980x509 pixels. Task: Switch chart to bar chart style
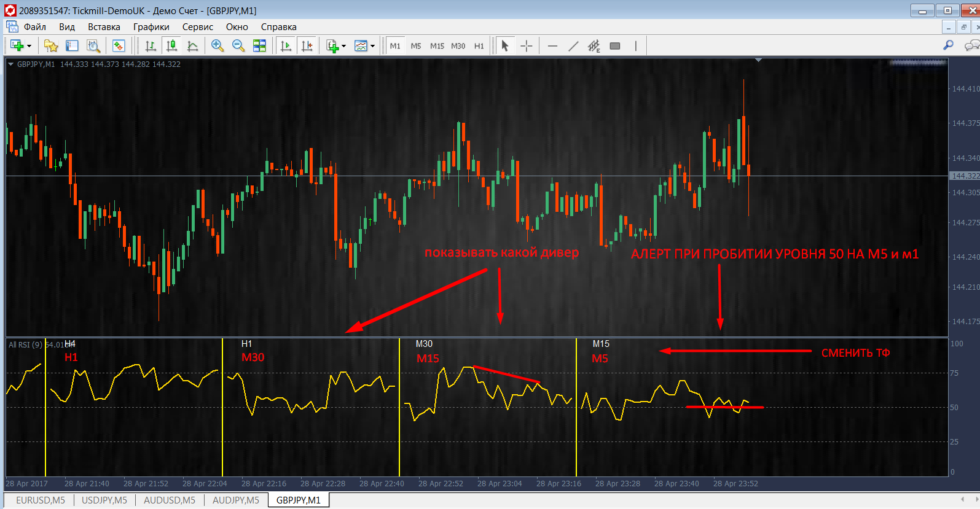pyautogui.click(x=151, y=46)
